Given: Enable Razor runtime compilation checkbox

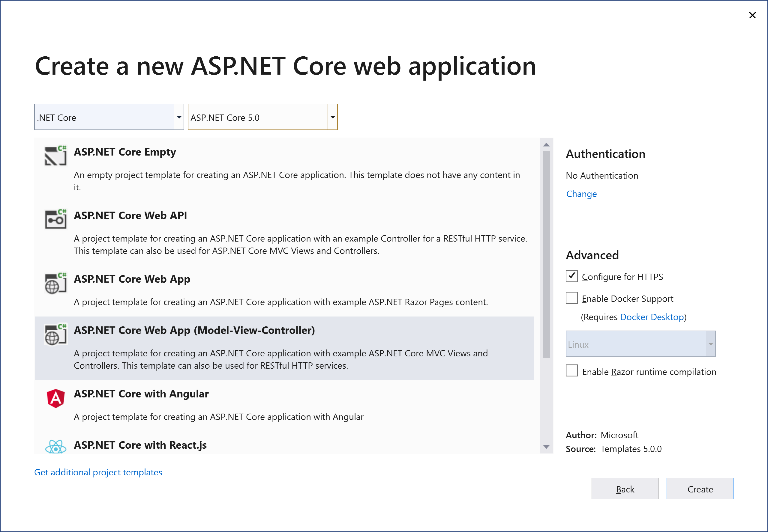Looking at the screenshot, I should pyautogui.click(x=571, y=371).
